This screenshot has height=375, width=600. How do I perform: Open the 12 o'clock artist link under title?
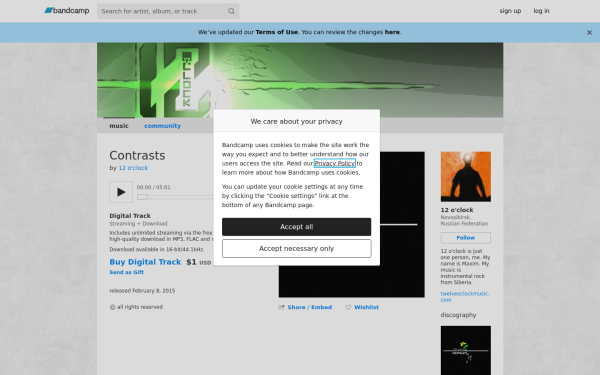coord(133,168)
